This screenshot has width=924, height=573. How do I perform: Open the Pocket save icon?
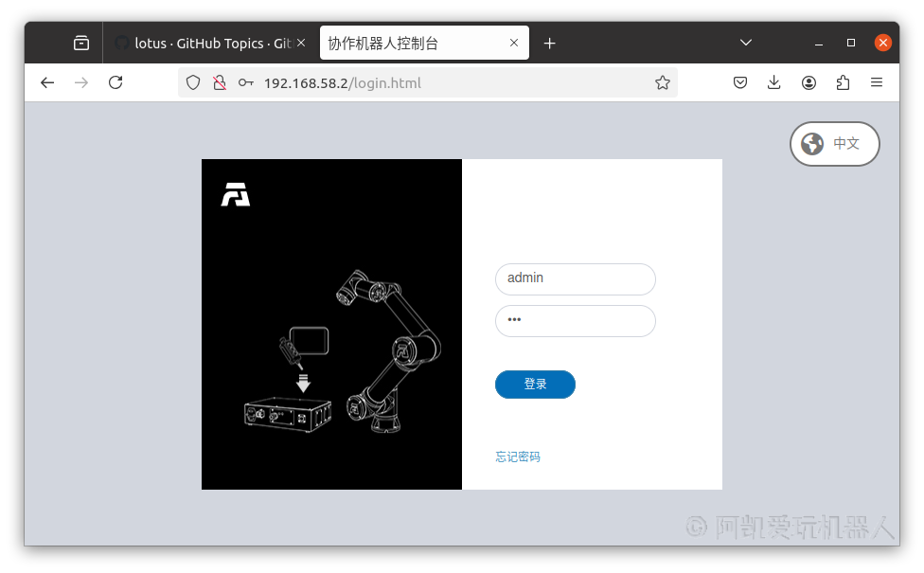click(x=740, y=82)
